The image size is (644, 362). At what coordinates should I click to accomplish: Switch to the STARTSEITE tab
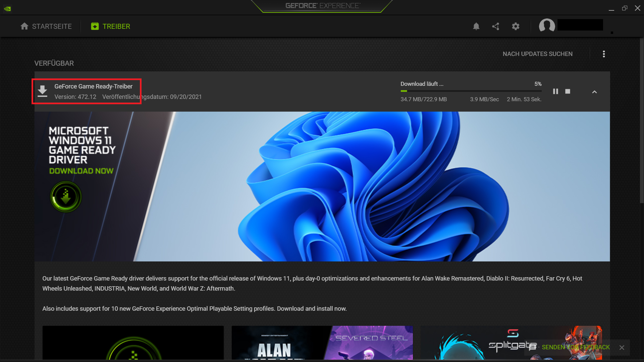point(46,26)
